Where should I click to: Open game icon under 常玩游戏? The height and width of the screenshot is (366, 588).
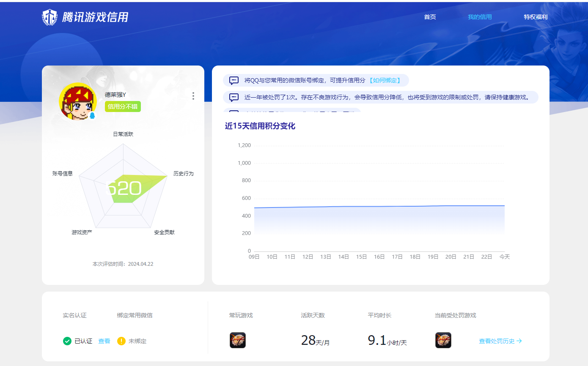(x=238, y=340)
